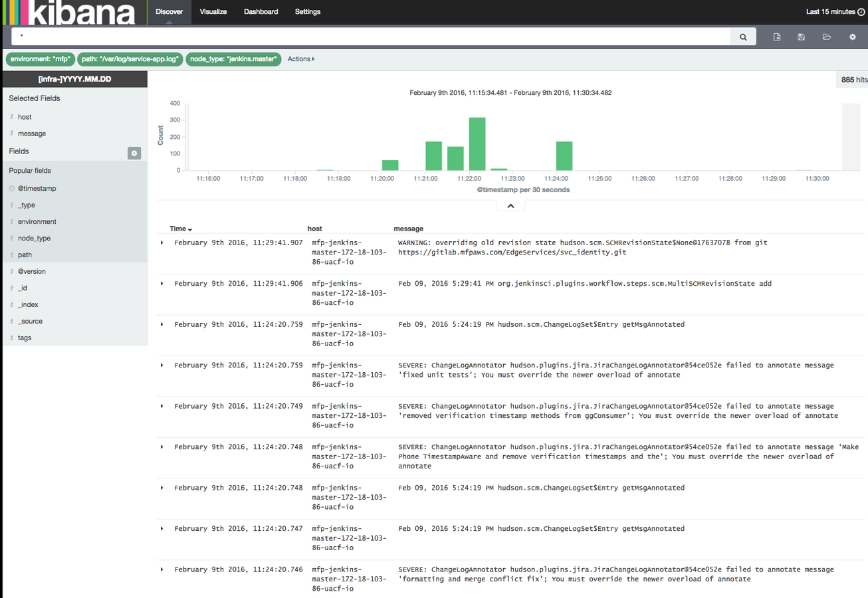Image resolution: width=868 pixels, height=598 pixels.
Task: Open the Settings tab
Action: (308, 12)
